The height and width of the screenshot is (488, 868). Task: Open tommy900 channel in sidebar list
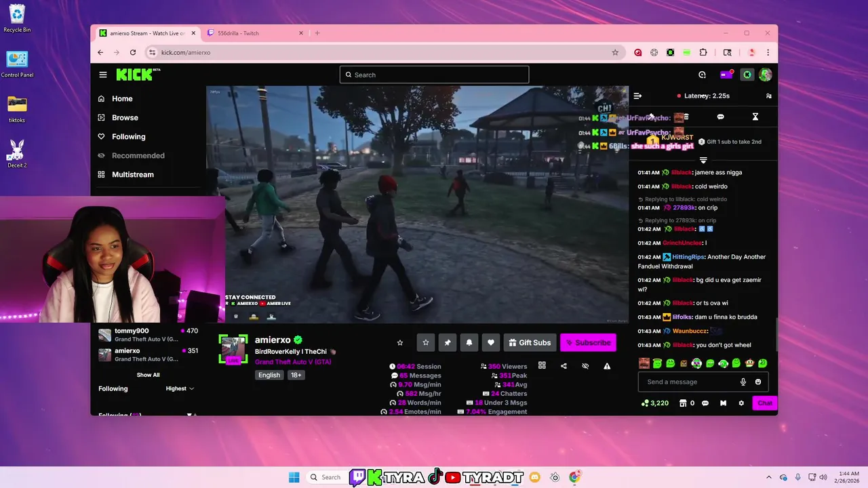[148, 335]
